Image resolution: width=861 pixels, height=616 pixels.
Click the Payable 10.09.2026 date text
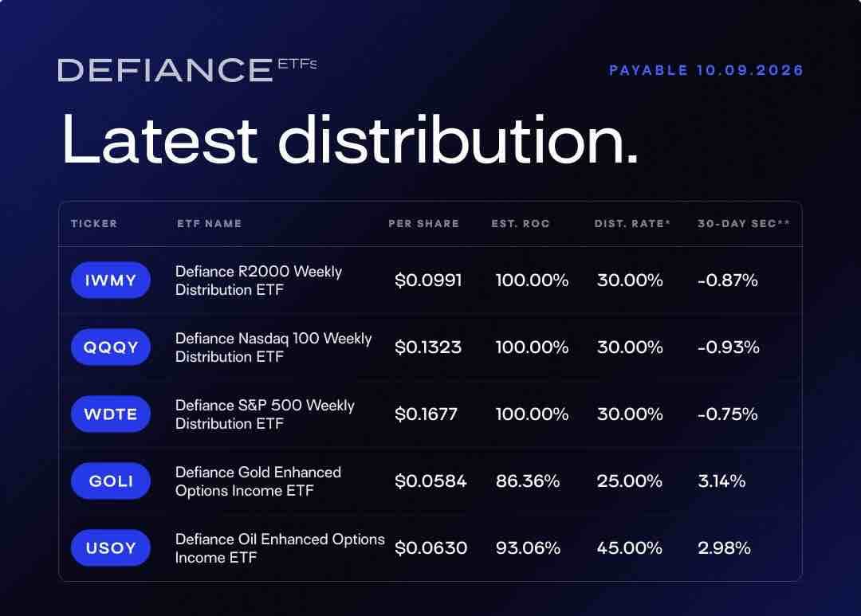[706, 70]
